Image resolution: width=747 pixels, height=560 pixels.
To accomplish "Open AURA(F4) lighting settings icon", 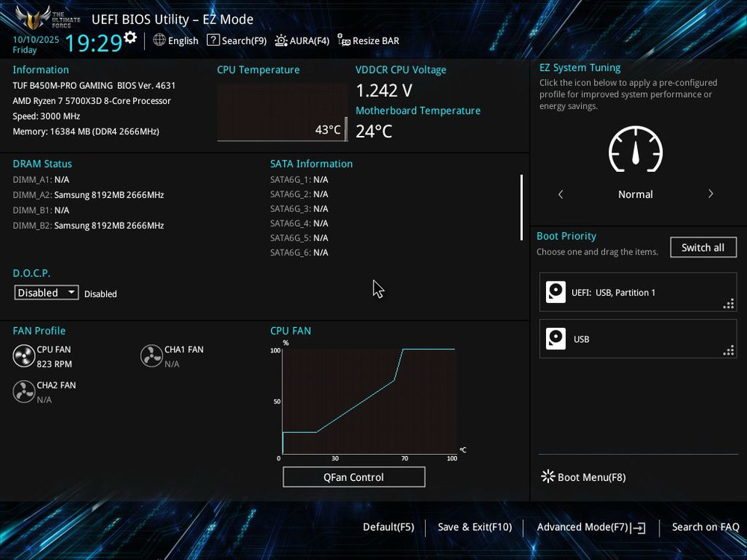I will (280, 40).
